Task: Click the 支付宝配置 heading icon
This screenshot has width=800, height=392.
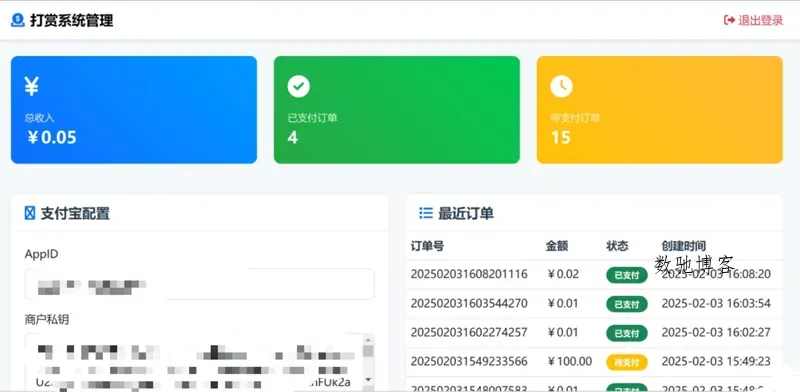Action: [30, 213]
